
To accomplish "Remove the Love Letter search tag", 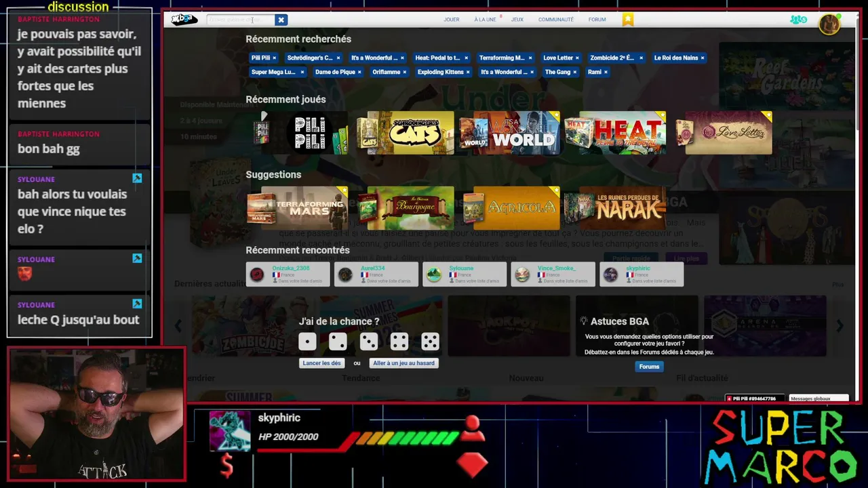I will click(577, 58).
